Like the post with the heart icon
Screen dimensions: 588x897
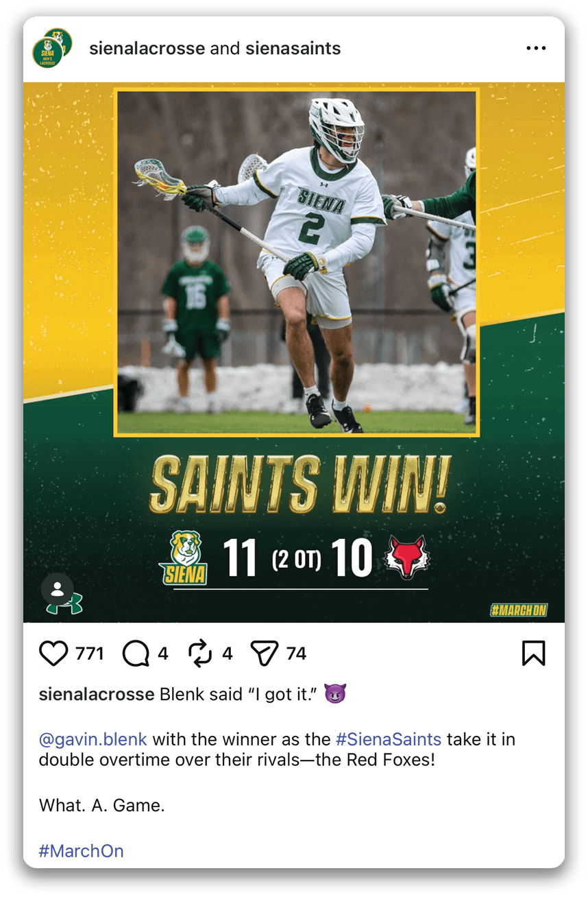tap(53, 654)
